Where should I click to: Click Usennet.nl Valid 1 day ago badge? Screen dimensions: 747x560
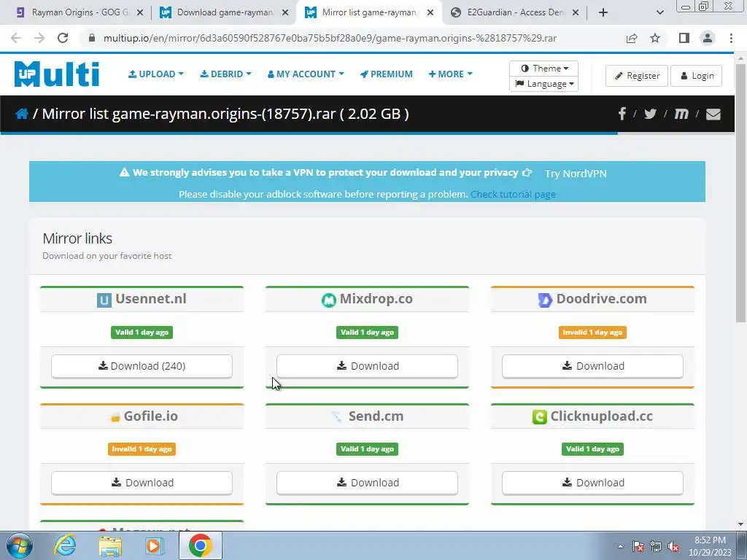pyautogui.click(x=142, y=332)
